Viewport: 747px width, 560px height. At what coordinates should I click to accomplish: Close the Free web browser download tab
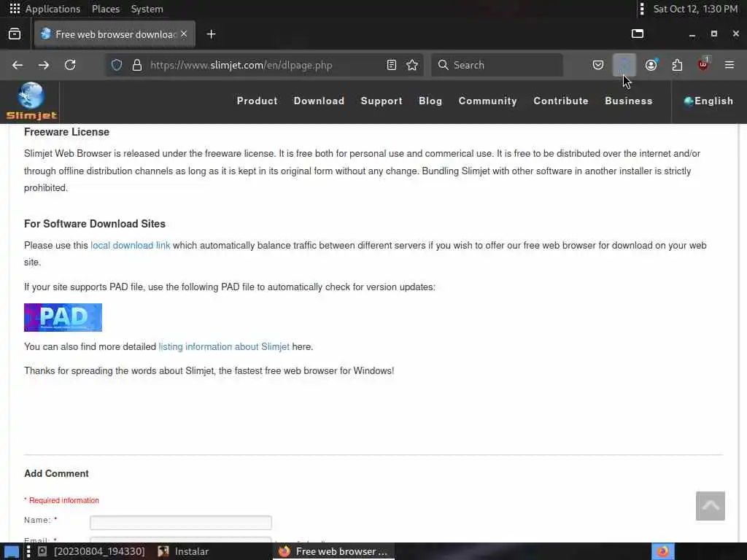pos(184,34)
